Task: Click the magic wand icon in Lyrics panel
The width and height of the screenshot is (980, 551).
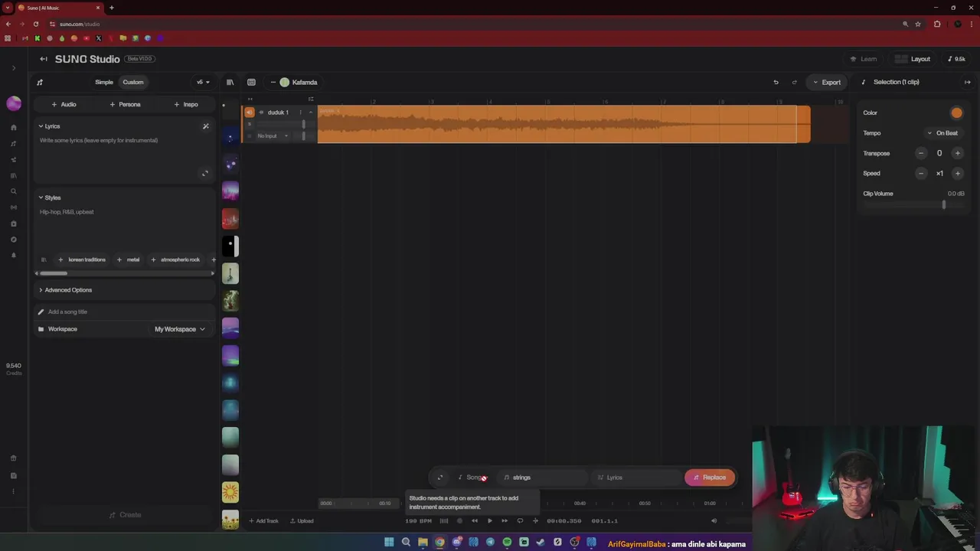Action: (x=205, y=126)
